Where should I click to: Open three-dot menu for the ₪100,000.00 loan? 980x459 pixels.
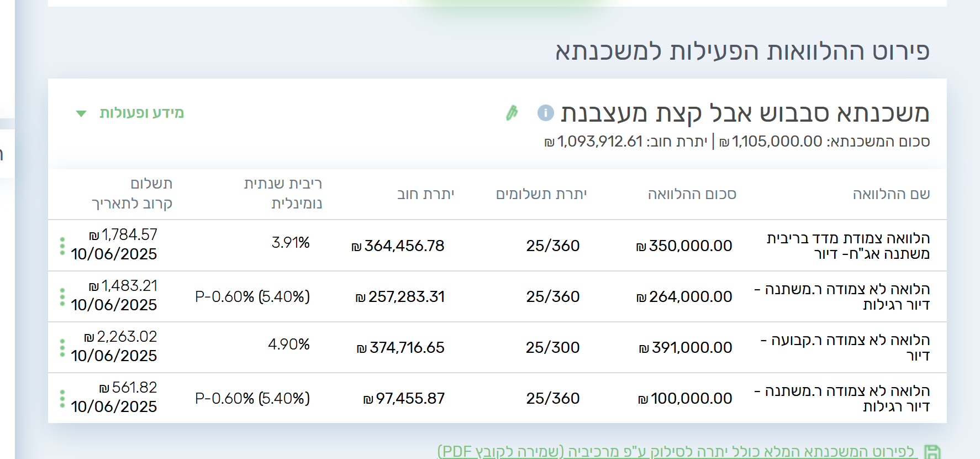[x=62, y=399]
